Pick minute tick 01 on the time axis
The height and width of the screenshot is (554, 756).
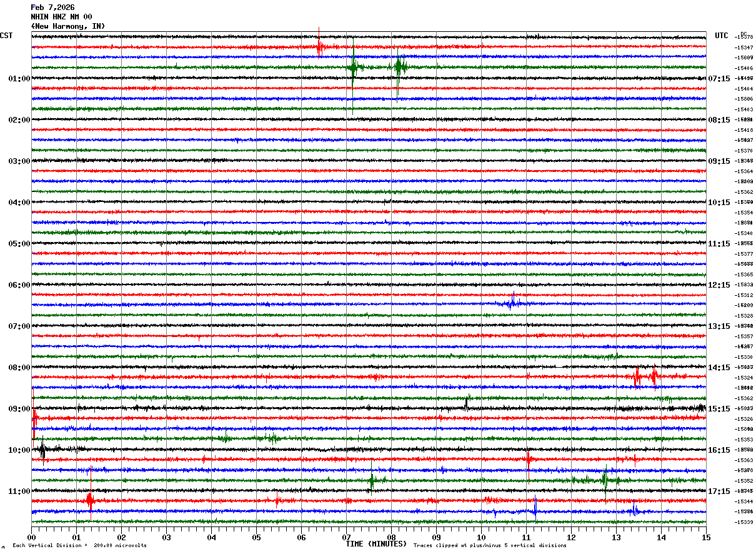(x=76, y=537)
